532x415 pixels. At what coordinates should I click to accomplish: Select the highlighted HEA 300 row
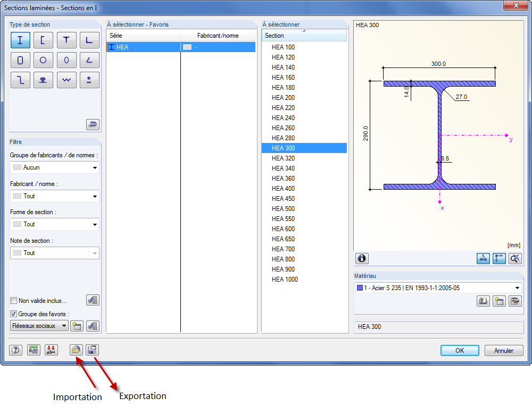(x=304, y=148)
